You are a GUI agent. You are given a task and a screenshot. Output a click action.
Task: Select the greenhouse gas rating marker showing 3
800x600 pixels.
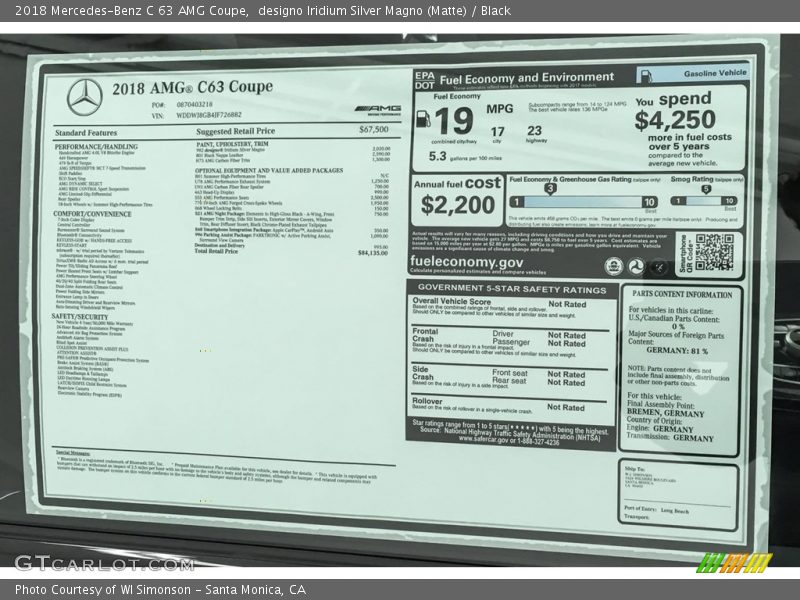pos(549,189)
